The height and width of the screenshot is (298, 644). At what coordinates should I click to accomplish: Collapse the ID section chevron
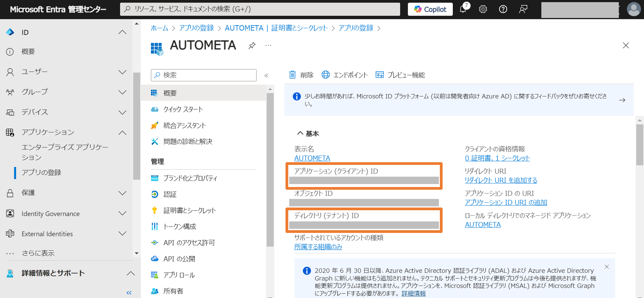(122, 32)
